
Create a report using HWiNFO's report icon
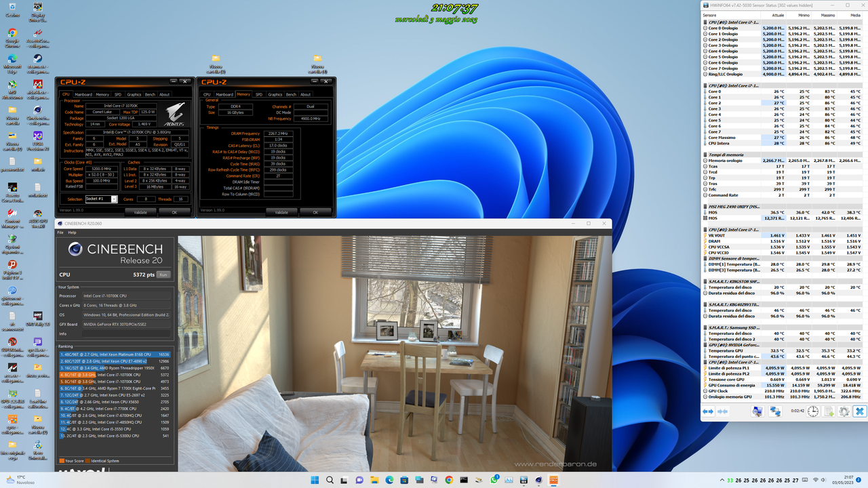click(828, 410)
